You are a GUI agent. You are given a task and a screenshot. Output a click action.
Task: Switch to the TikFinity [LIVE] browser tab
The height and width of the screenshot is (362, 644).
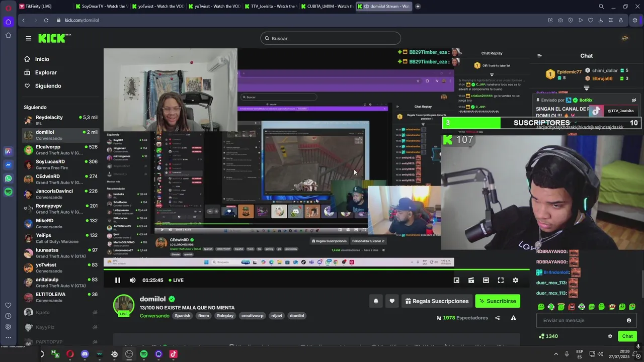(44, 7)
